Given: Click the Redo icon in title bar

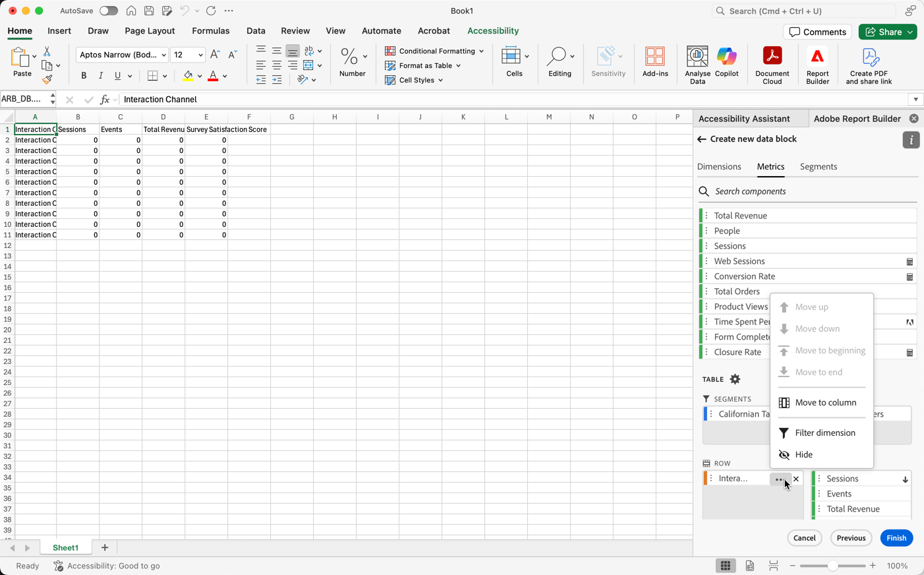Looking at the screenshot, I should click(211, 11).
